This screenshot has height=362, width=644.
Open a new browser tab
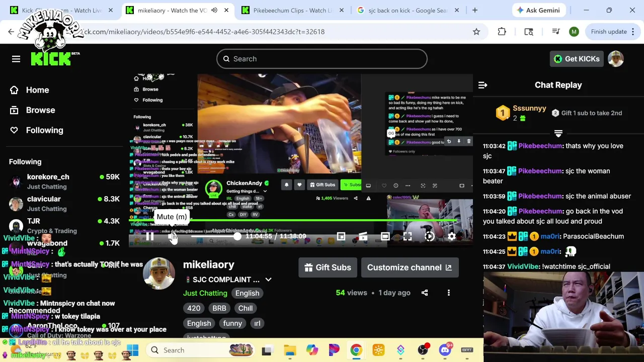click(x=474, y=10)
